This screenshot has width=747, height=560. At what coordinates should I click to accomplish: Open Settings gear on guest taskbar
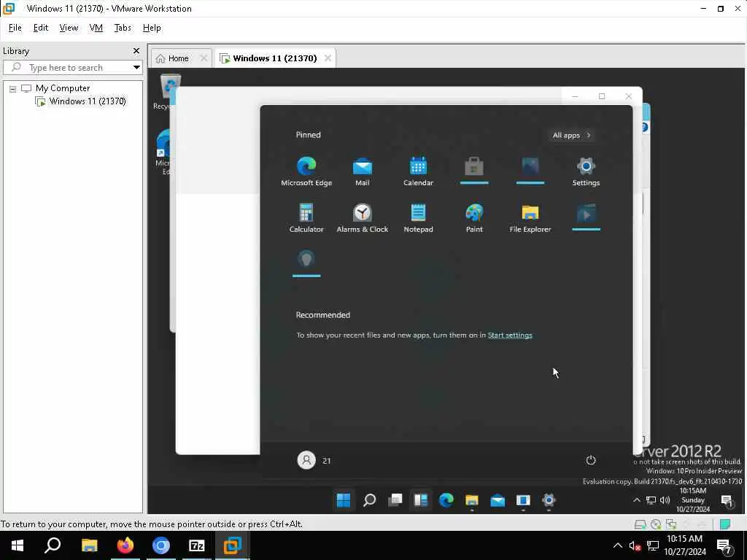tap(549, 500)
